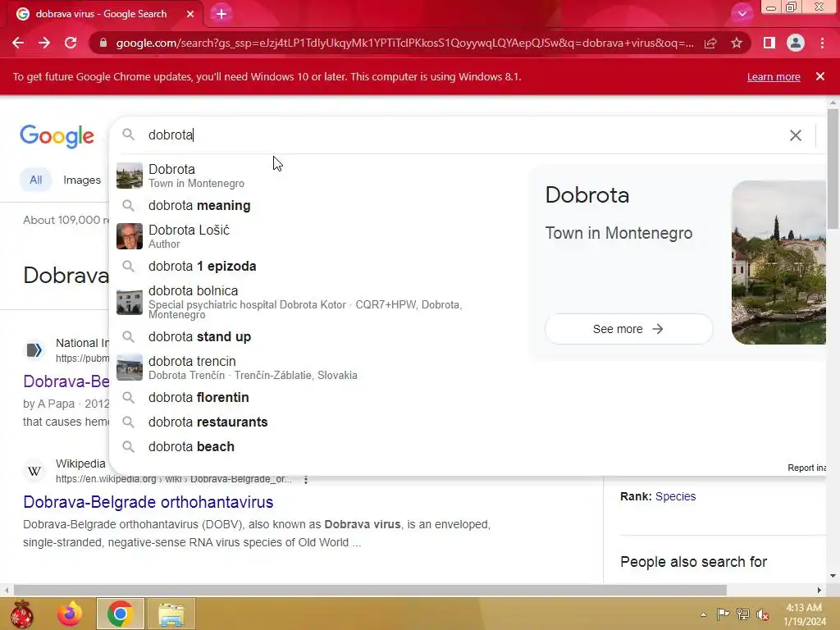Show hidden system tray icons arrow

tap(703, 614)
